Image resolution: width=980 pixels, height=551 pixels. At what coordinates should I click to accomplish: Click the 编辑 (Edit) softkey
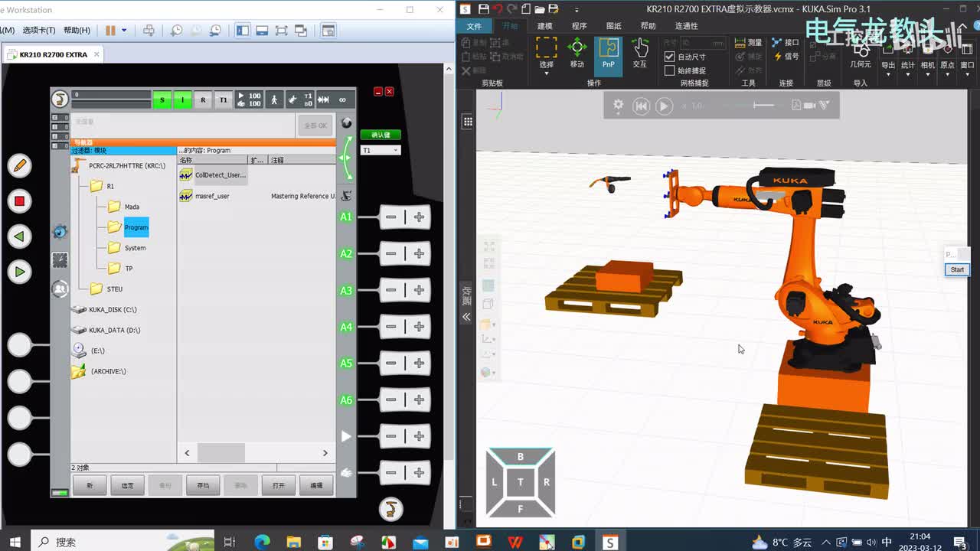[x=315, y=485]
